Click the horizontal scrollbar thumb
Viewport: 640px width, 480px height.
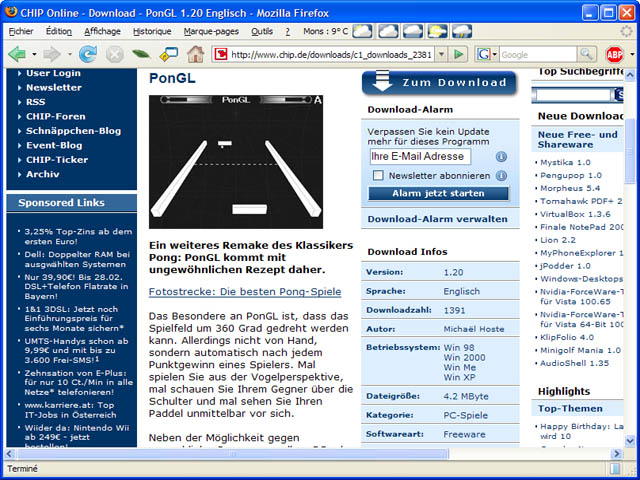click(233, 453)
